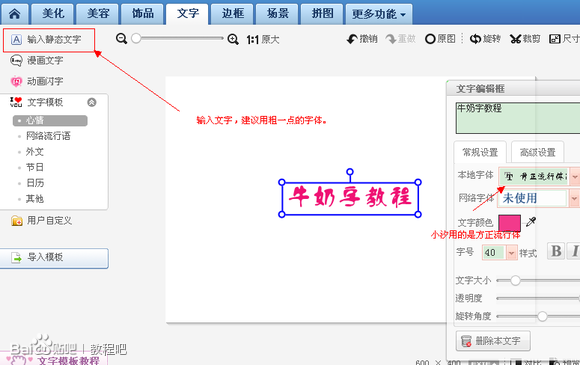
Task: Open the 字号 size dropdown arrow
Action: pos(511,253)
